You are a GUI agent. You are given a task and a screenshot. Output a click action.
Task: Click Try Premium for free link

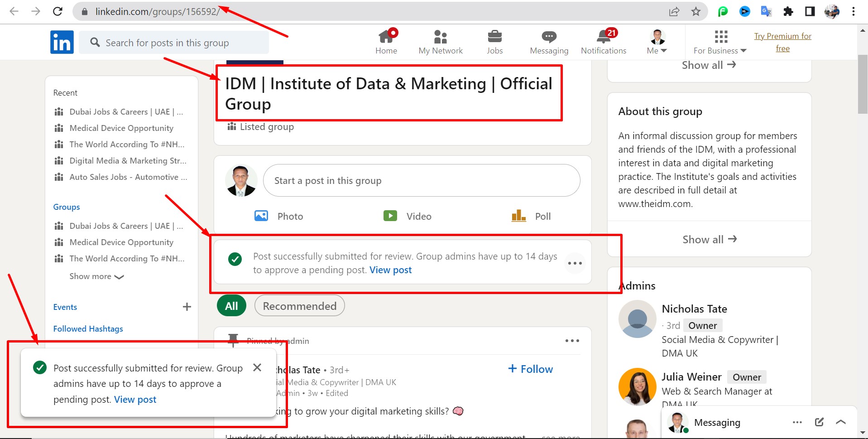(782, 42)
